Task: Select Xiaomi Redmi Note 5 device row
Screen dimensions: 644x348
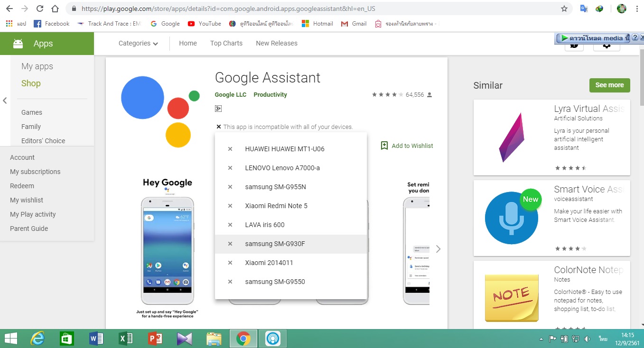Action: [x=291, y=206]
